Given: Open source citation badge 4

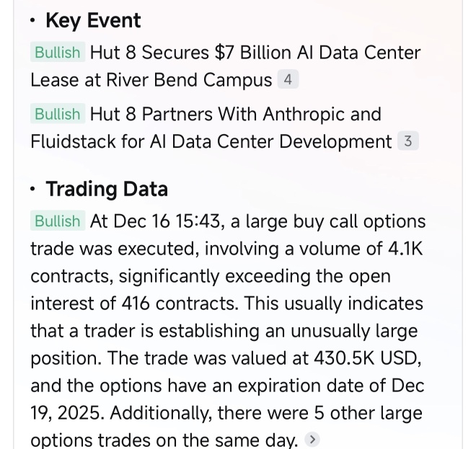Looking at the screenshot, I should coord(288,80).
